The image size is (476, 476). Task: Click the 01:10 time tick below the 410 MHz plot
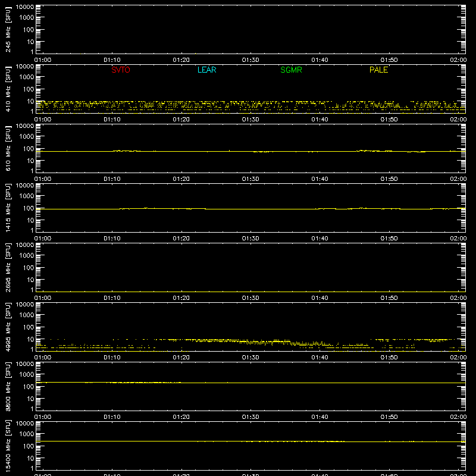112,120
